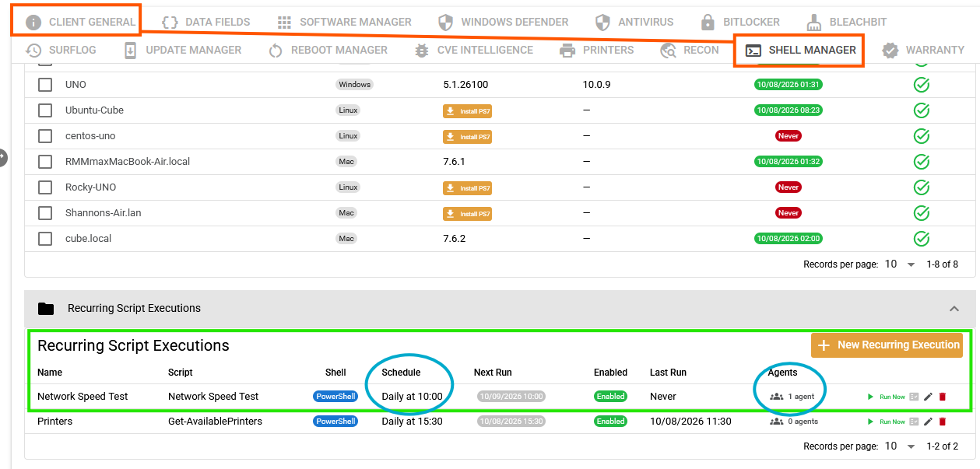Sort recurring executions by Name column
The width and height of the screenshot is (980, 469).
pos(50,373)
